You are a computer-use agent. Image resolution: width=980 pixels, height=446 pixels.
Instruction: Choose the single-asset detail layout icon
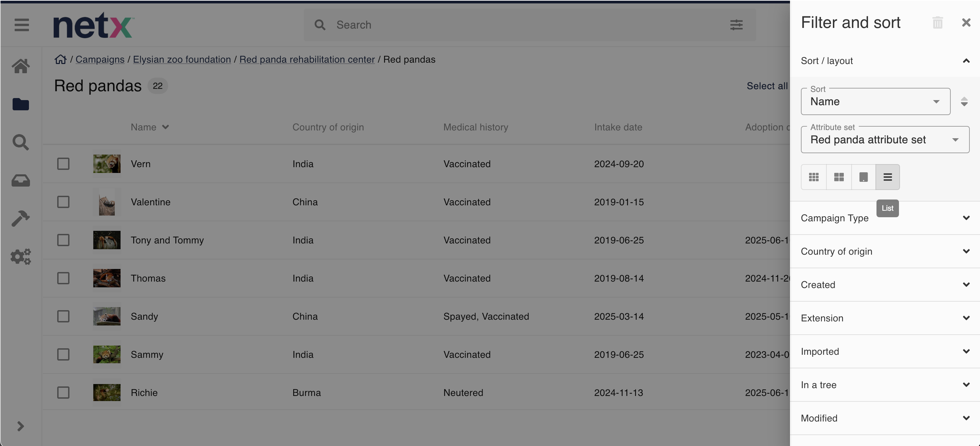click(863, 177)
